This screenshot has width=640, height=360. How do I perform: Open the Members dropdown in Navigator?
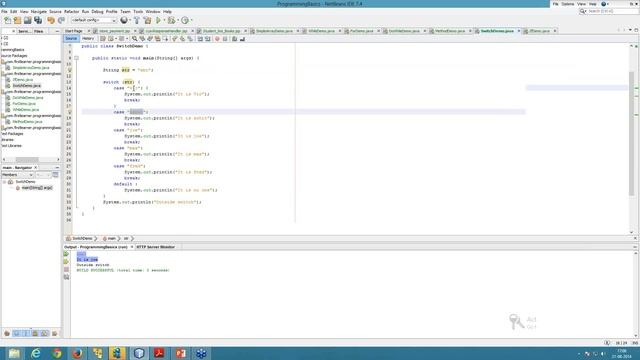(x=17, y=175)
